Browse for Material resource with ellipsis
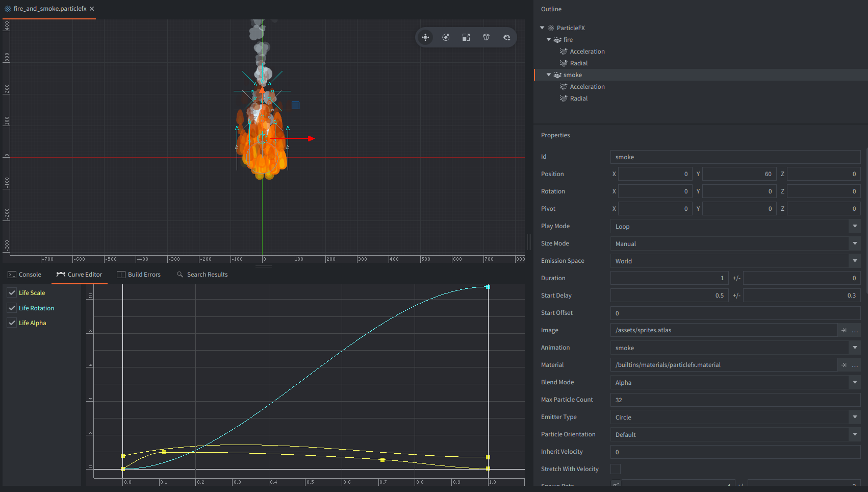The image size is (868, 492). tap(855, 365)
